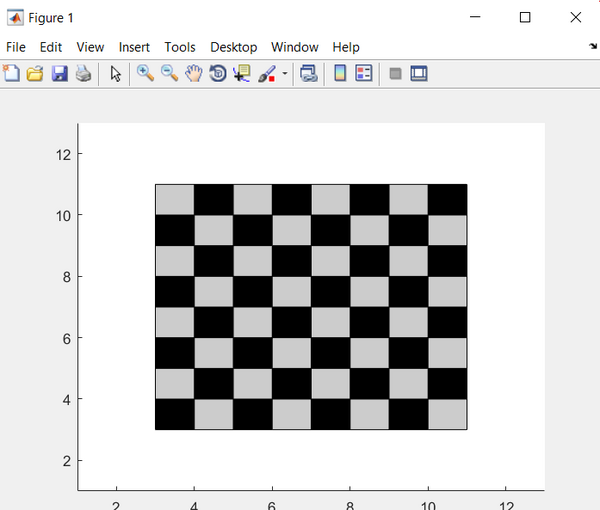Click the dock figure arrow icon
600x510 pixels.
[x=593, y=46]
